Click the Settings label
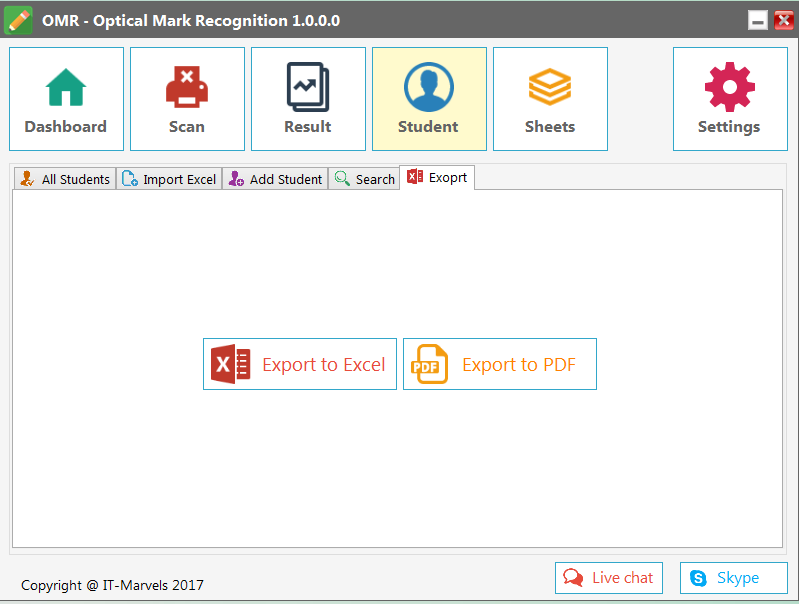Viewport: 799px width, 604px height. [729, 127]
